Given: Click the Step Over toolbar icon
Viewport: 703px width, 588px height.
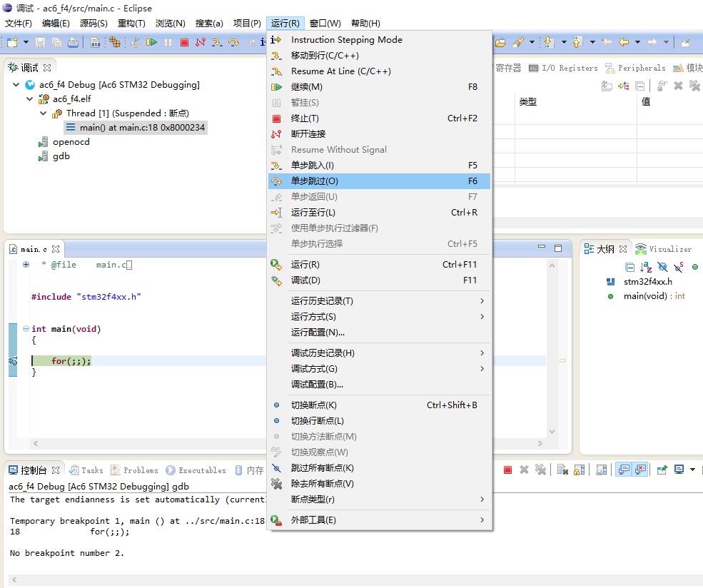Looking at the screenshot, I should [x=233, y=42].
